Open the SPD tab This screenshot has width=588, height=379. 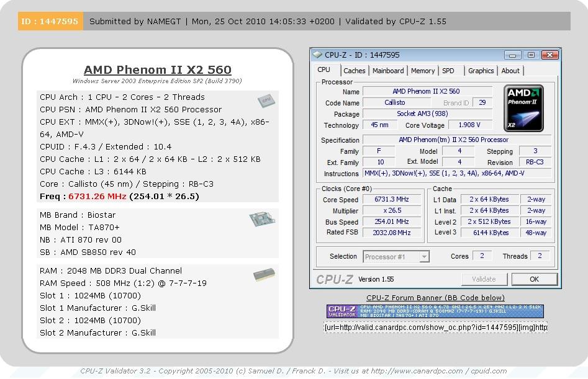click(448, 71)
